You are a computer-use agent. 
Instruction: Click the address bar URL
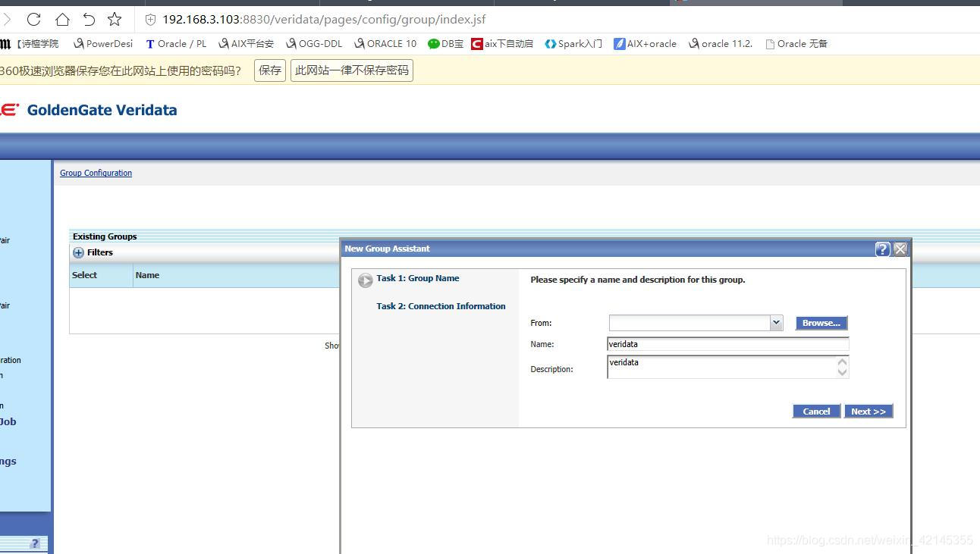[324, 20]
